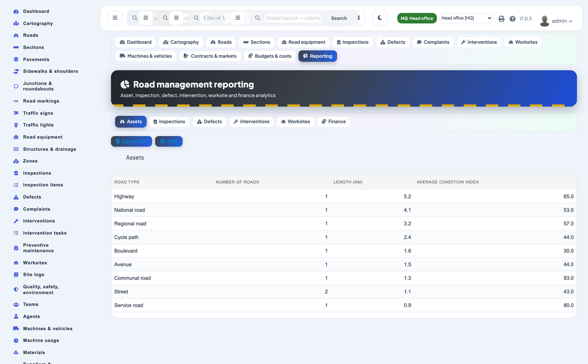Switch to the Worksites report tab
The height and width of the screenshot is (364, 588).
coord(295,121)
